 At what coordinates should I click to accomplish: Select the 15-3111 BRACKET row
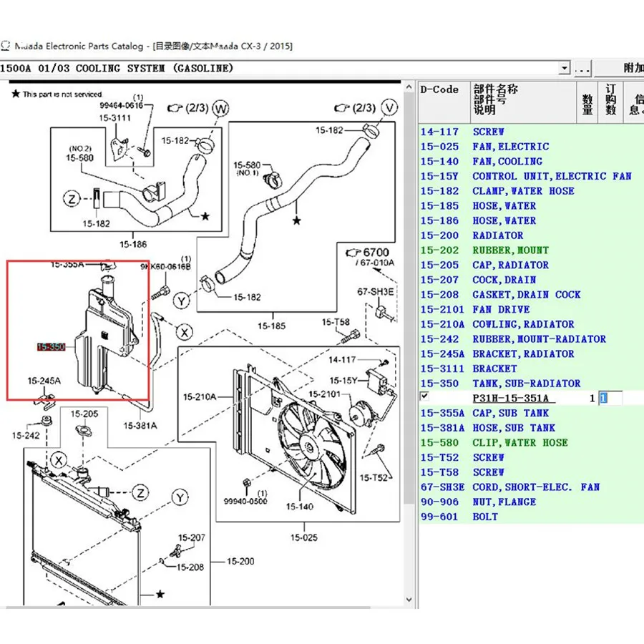tap(531, 369)
